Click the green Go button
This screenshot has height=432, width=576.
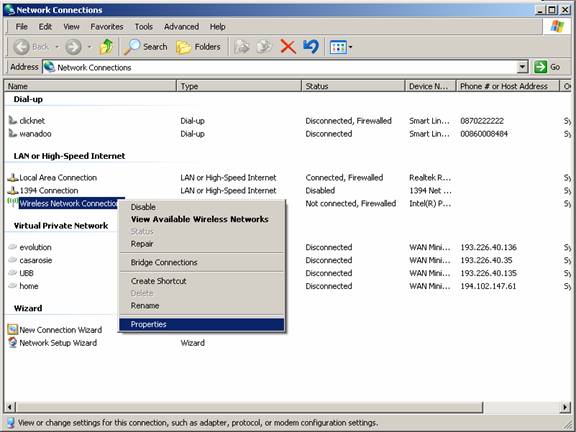click(x=547, y=67)
